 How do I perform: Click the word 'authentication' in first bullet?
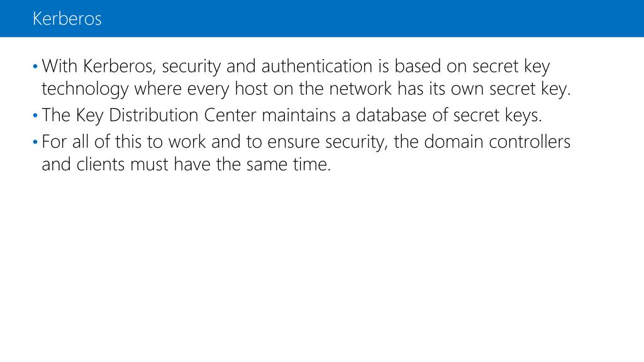click(317, 66)
